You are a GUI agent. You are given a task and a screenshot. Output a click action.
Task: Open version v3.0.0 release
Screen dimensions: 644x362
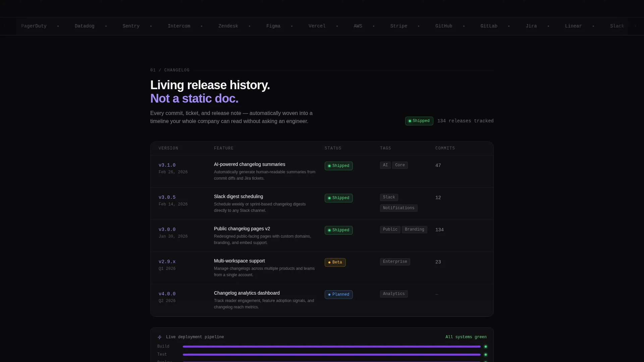[167, 230]
